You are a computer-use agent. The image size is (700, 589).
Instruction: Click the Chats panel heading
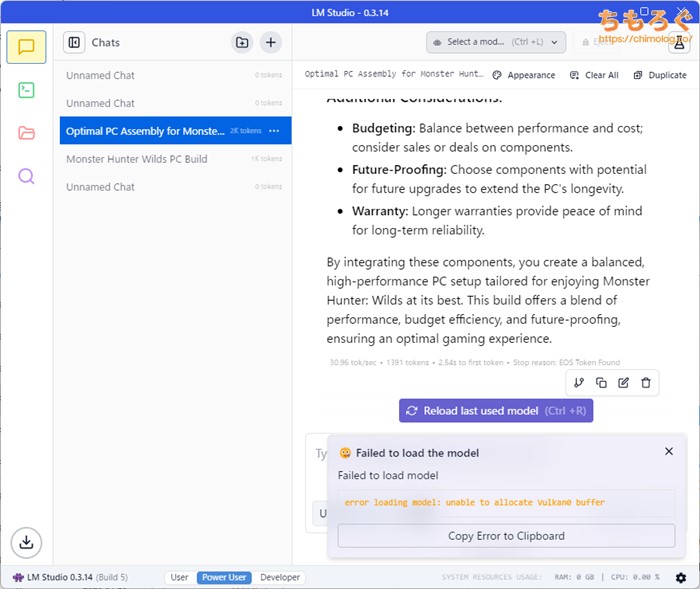click(x=106, y=42)
